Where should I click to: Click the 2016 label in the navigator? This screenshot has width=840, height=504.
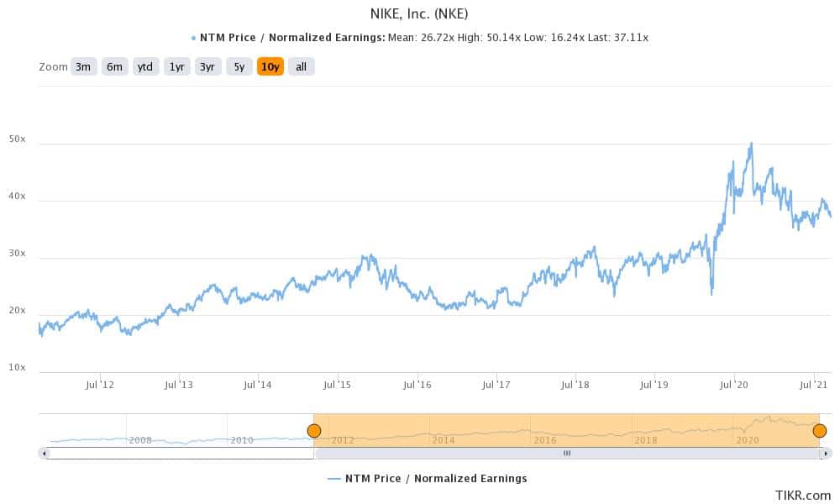click(545, 440)
